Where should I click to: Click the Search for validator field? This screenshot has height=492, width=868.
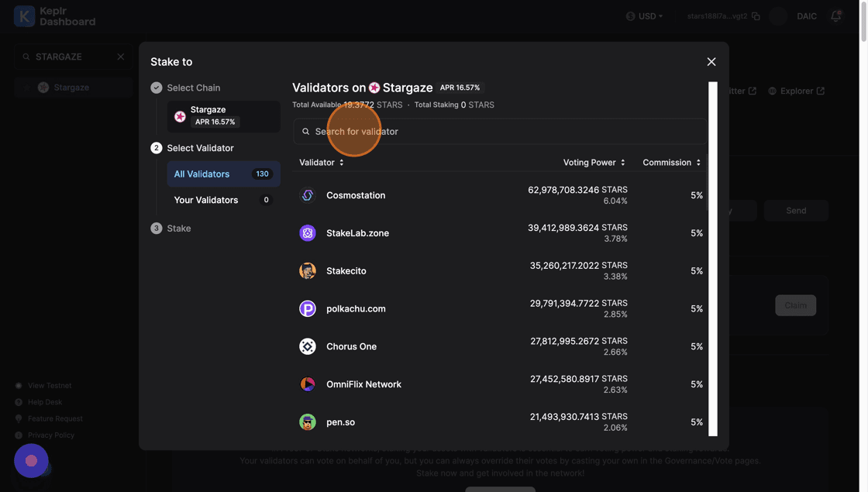500,132
